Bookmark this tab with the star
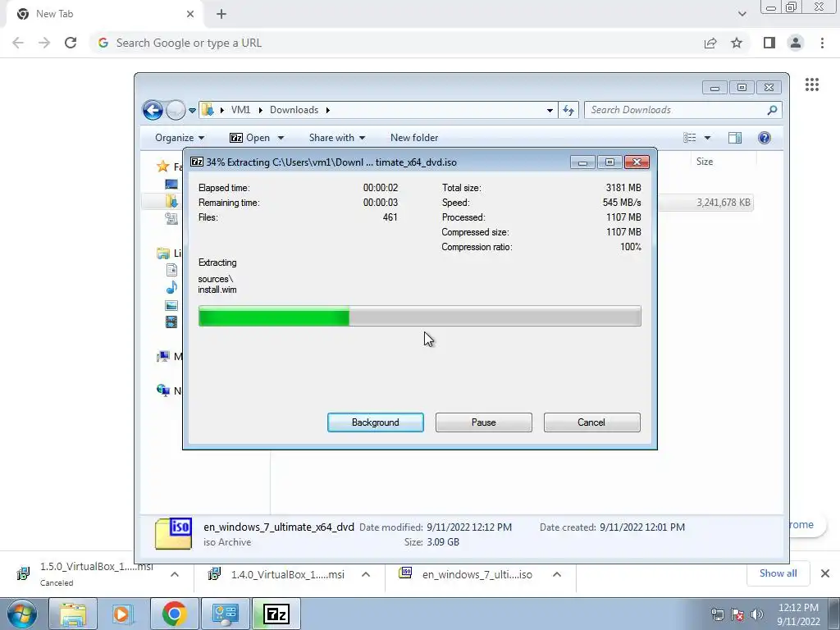Image resolution: width=840 pixels, height=630 pixels. [x=737, y=43]
